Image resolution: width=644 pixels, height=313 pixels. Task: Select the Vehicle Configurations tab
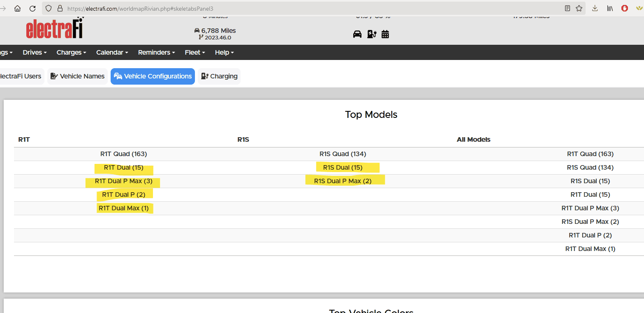(153, 76)
